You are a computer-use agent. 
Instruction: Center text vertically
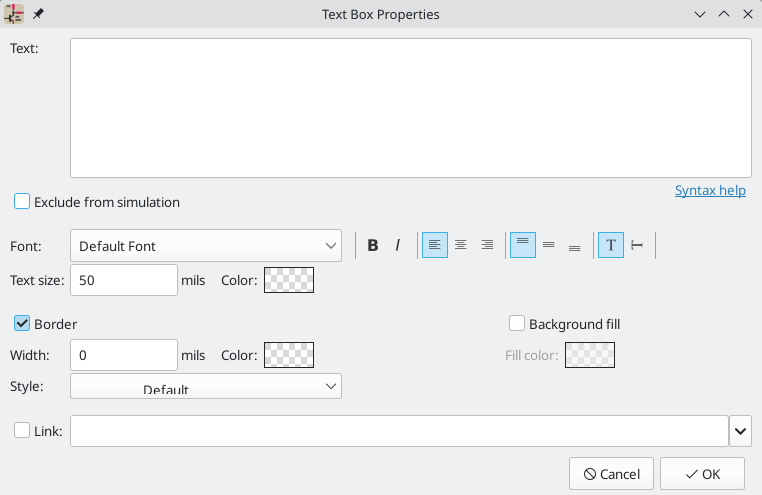(x=548, y=245)
